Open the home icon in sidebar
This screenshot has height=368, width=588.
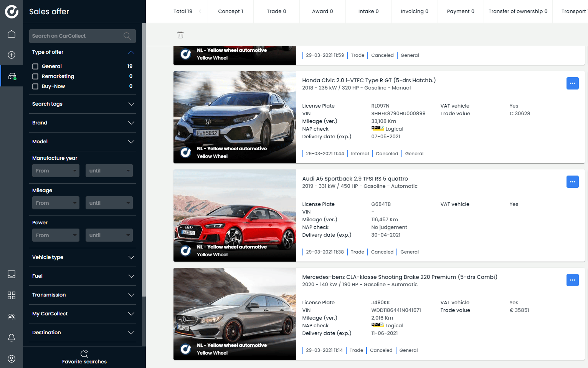click(x=12, y=34)
